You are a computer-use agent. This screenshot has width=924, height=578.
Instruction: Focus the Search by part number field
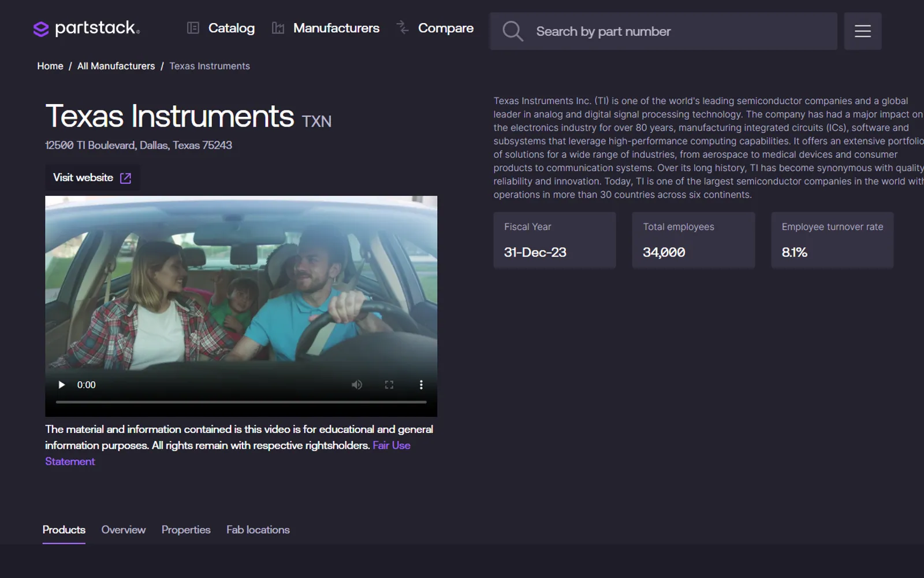(x=664, y=31)
